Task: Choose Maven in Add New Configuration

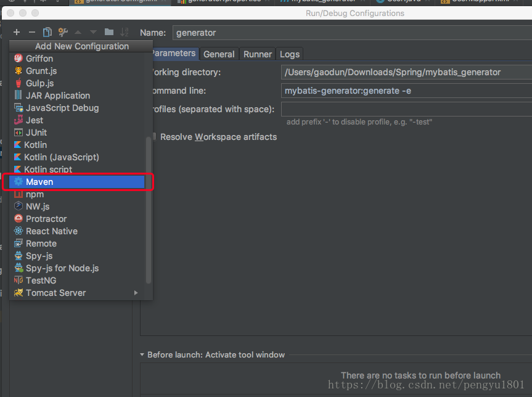Action: 77,182
